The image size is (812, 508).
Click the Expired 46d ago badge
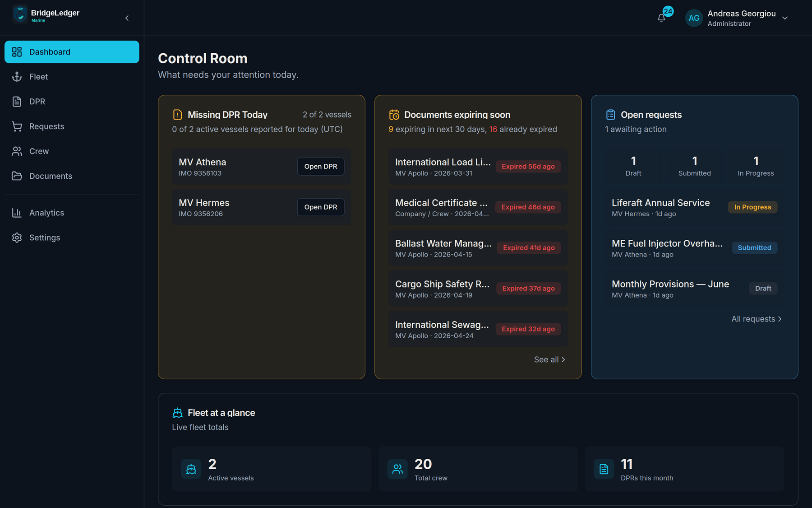coord(528,207)
